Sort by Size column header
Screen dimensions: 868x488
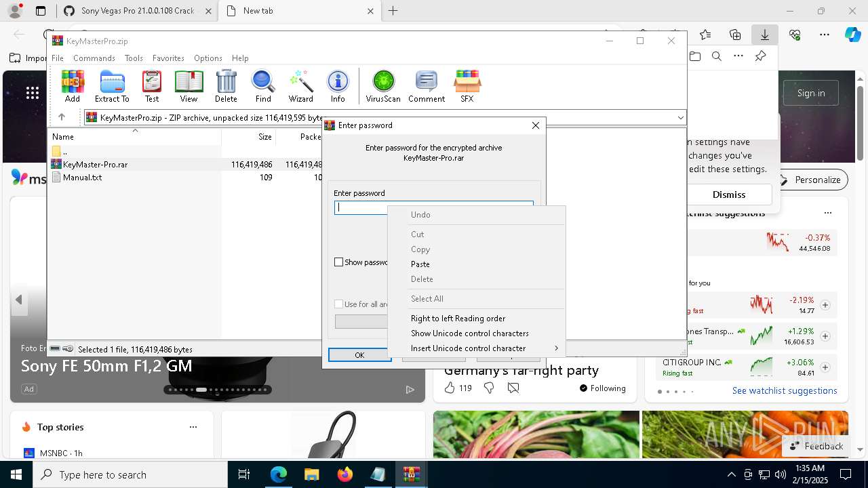click(265, 137)
